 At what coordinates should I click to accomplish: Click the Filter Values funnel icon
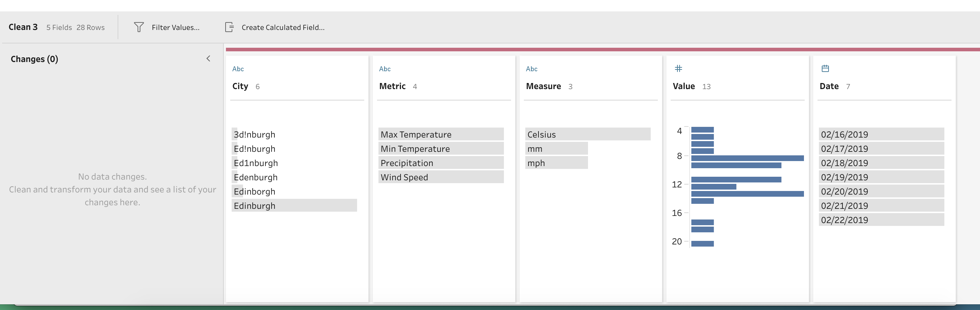point(139,27)
